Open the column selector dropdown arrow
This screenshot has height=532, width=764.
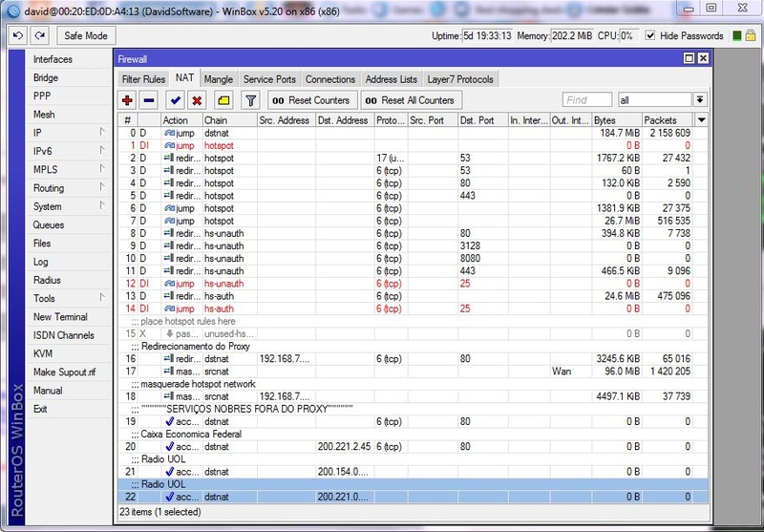tap(702, 119)
